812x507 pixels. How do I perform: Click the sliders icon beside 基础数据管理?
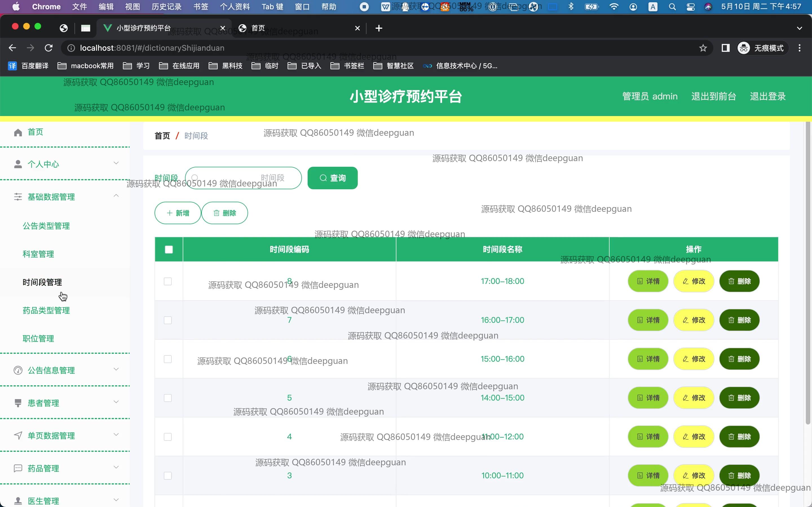pos(18,197)
